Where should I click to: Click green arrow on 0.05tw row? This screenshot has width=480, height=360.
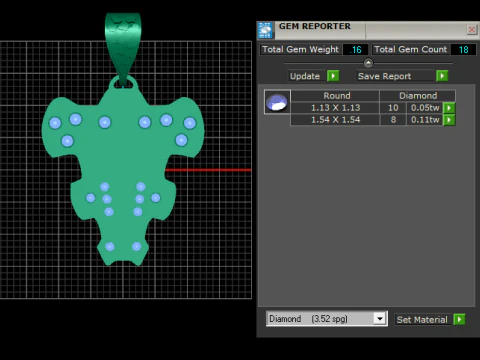[449, 108]
